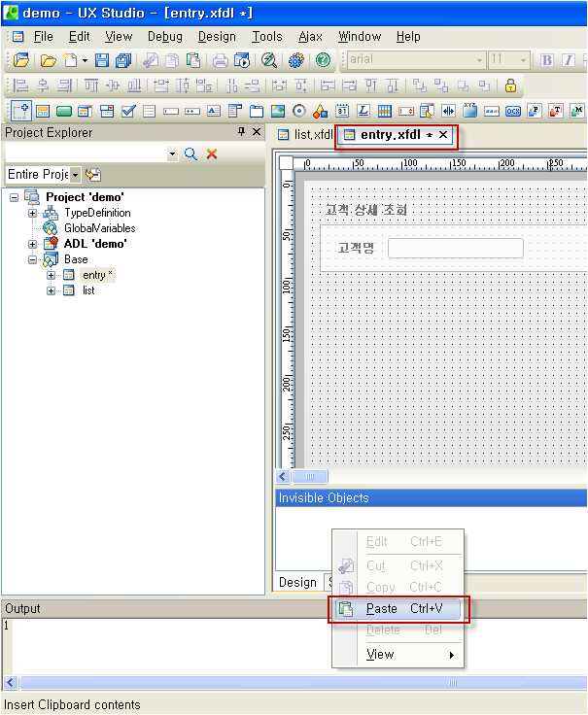Select the list form in project tree
The height and width of the screenshot is (715, 588).
[x=88, y=290]
